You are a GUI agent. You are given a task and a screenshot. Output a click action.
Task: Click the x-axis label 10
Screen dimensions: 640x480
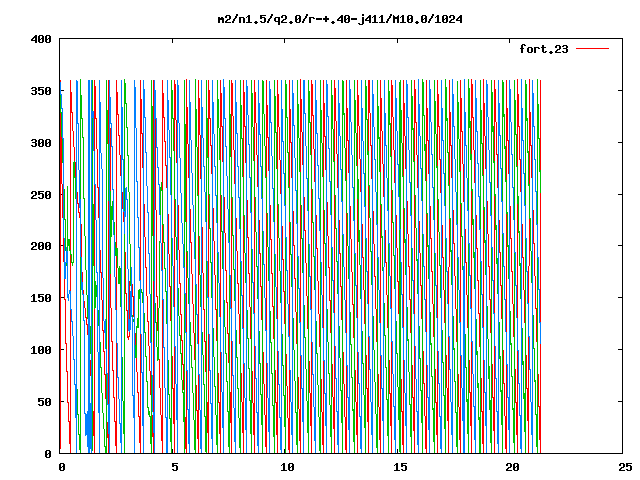[287, 467]
